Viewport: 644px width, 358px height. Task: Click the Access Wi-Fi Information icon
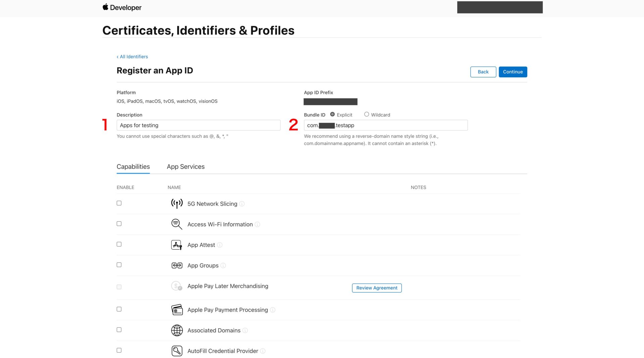(176, 224)
